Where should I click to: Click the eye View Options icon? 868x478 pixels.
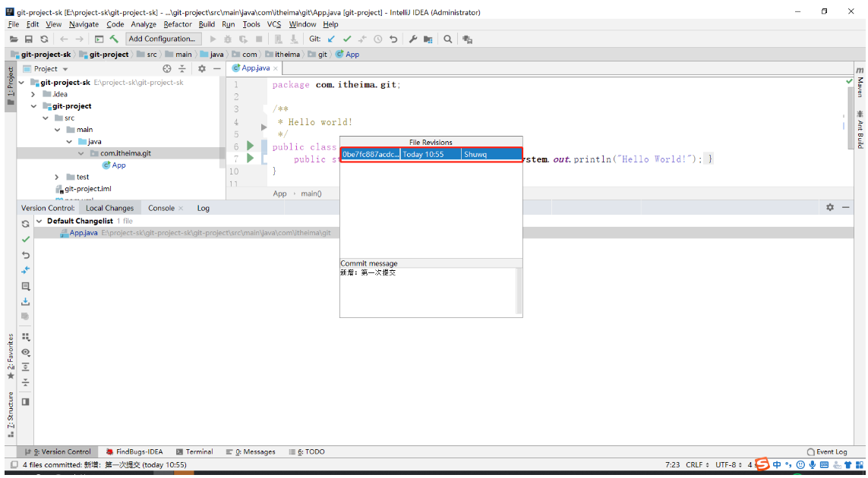[x=26, y=352]
